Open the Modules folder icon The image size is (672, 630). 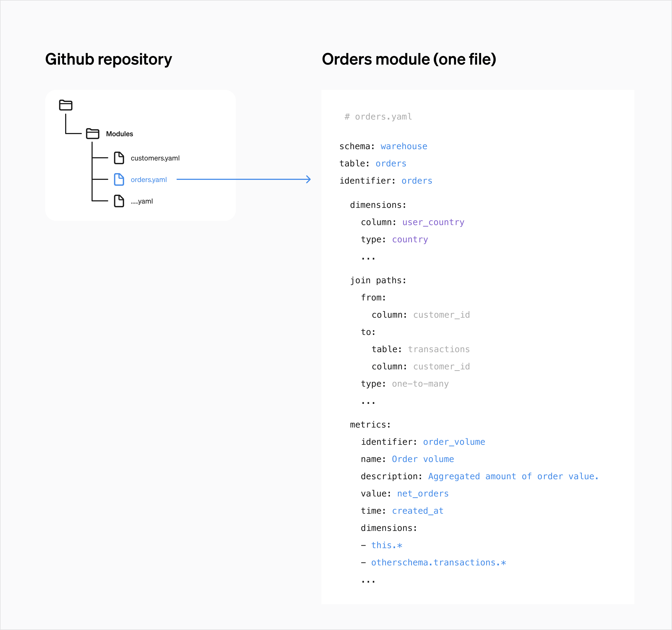[92, 133]
